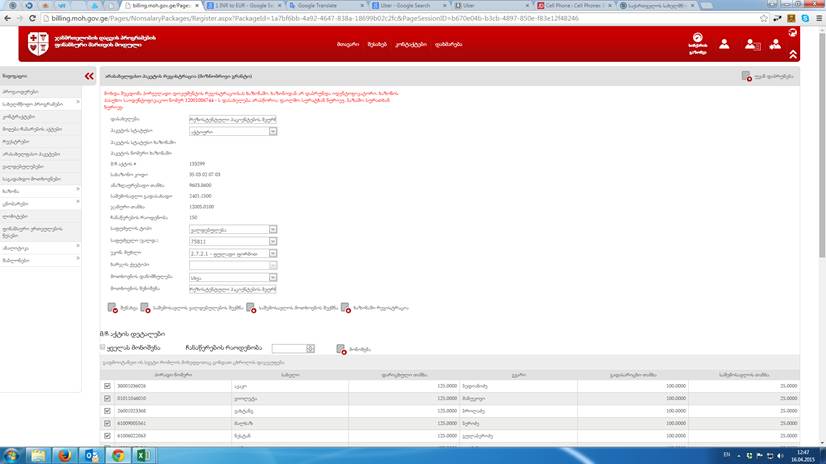826x464 pixels.
Task: Open Excel from the Windows taskbar
Action: pyautogui.click(x=142, y=455)
